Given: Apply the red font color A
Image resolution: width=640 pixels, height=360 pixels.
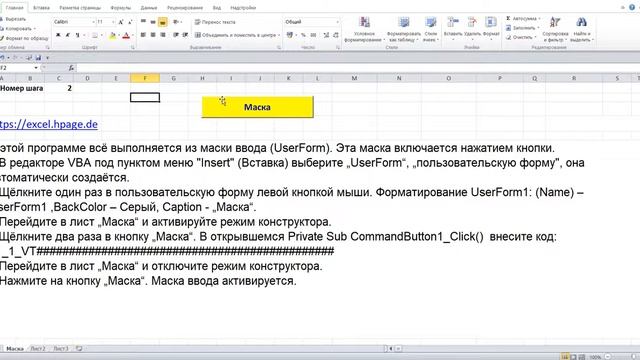Looking at the screenshot, I should [126, 36].
